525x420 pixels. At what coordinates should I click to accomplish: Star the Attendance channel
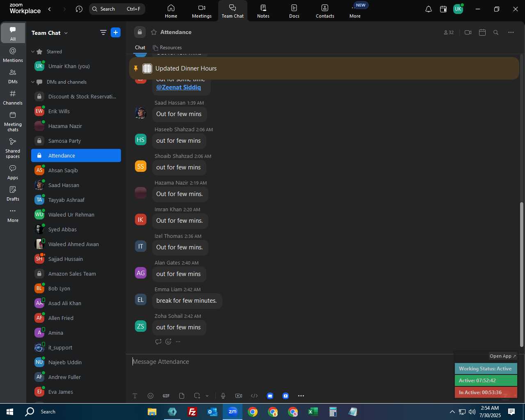pyautogui.click(x=154, y=32)
